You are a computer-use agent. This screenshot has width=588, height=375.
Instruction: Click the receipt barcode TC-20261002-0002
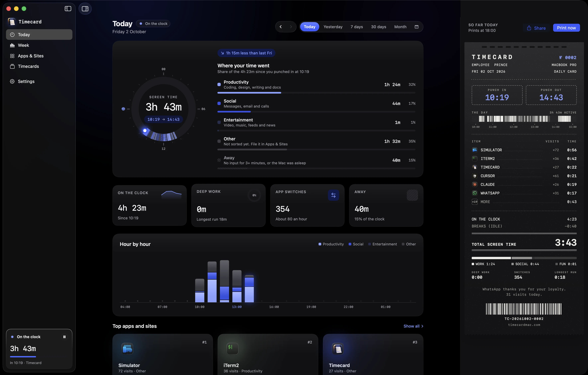point(524,309)
